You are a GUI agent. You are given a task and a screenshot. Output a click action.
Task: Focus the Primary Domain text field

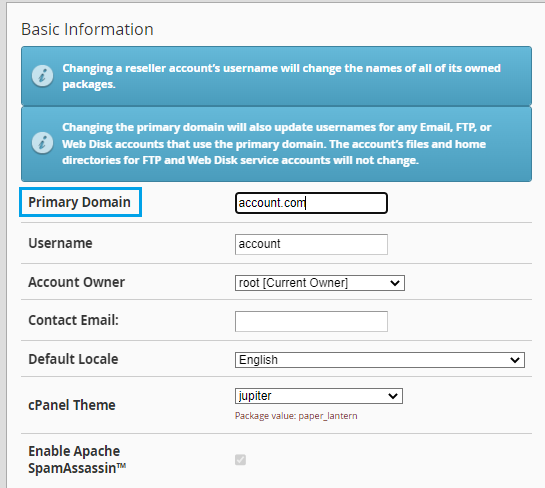tap(311, 203)
